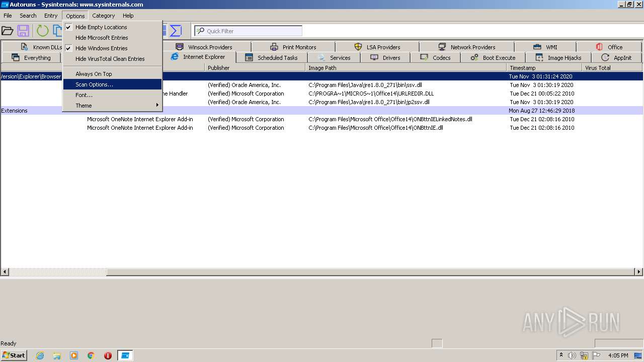Click the Copy toolbar icon
The image size is (644, 362).
coord(57,31)
